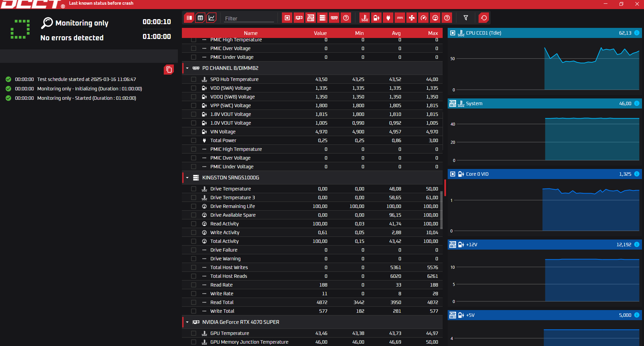Check the VIN Voltage row checkbox
Image resolution: width=644 pixels, height=346 pixels.
[194, 132]
